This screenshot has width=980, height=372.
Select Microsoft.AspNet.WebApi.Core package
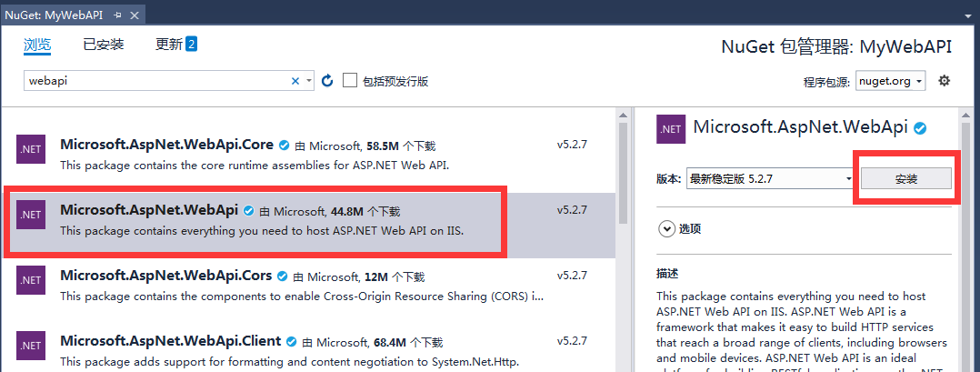[308, 156]
